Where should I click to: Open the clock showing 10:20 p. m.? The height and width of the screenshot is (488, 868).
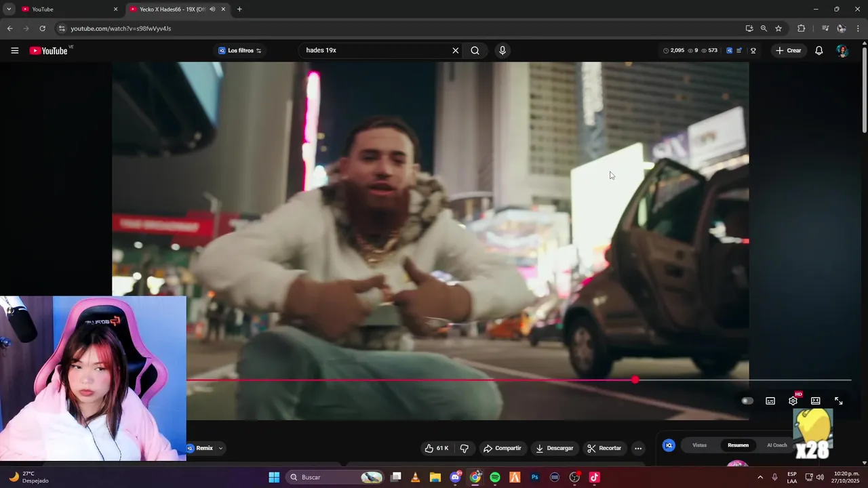846,477
